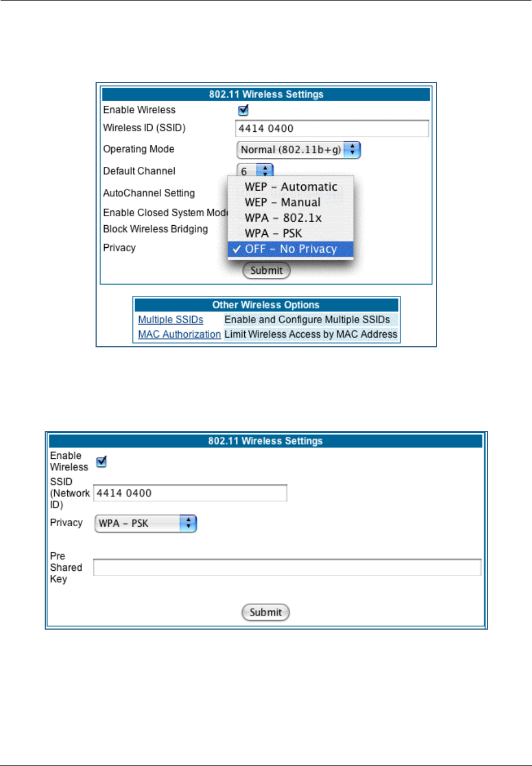Click Submit button under the privacy menu

(266, 270)
